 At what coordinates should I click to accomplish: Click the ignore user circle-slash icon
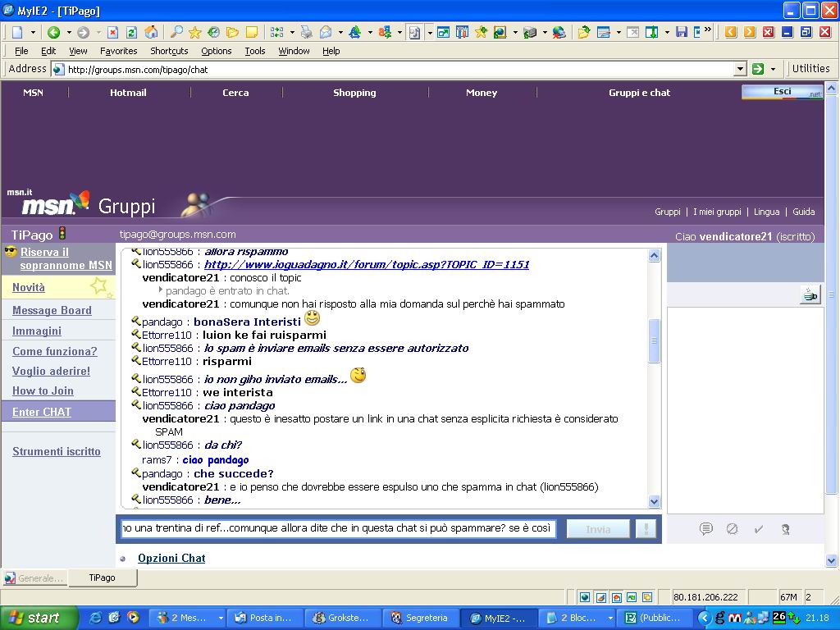[733, 529]
